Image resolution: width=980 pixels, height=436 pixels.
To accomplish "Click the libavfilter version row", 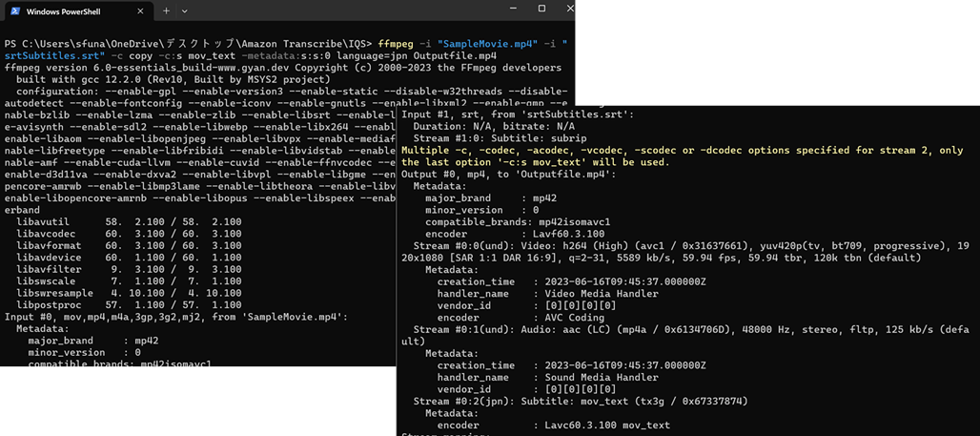I will (x=129, y=269).
